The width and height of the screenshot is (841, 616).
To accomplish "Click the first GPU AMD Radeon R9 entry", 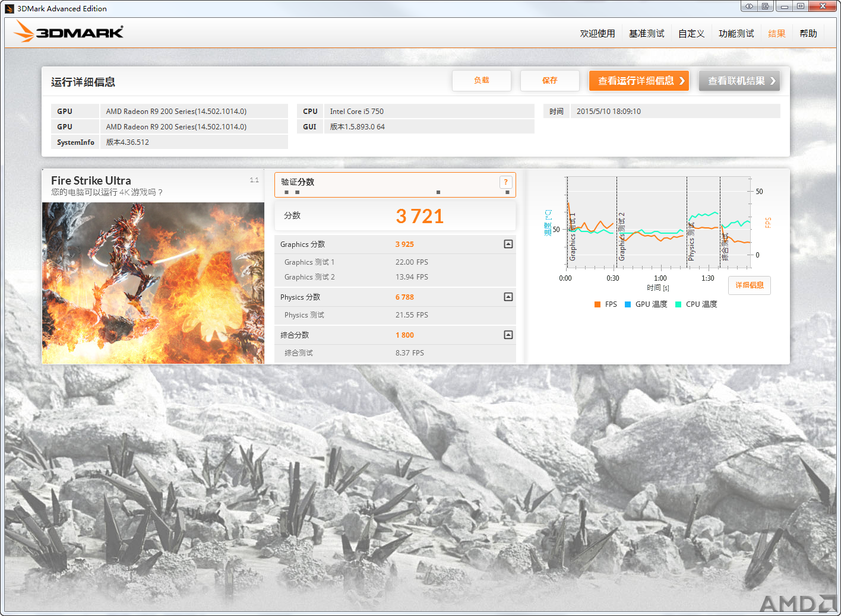I will click(169, 111).
